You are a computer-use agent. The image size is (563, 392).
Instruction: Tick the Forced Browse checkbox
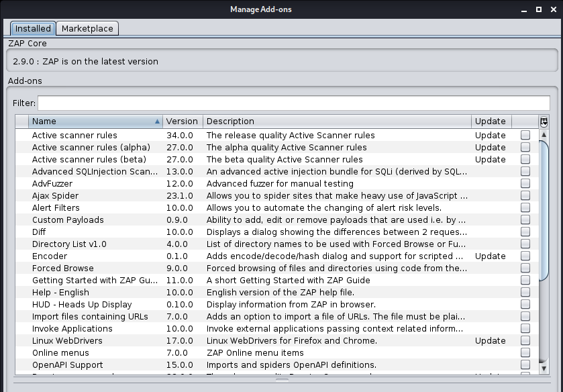525,268
